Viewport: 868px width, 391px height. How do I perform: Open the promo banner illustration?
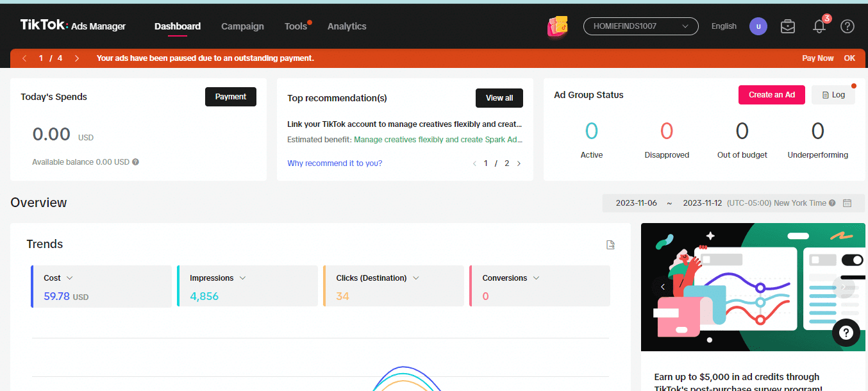tap(753, 287)
